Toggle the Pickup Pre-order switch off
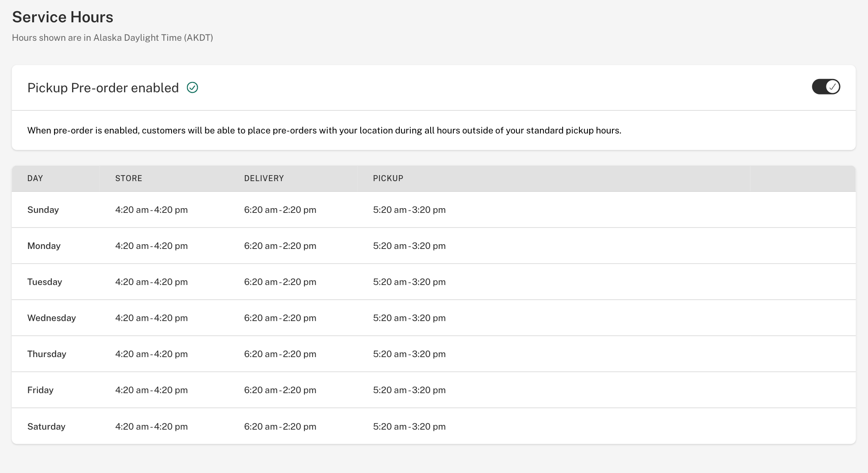Viewport: 868px width, 473px height. pos(826,87)
